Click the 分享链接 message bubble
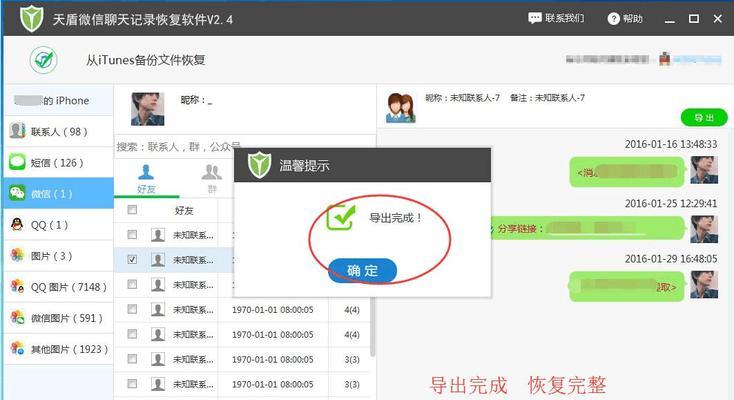Viewport: 734px width, 400px height. pos(588,228)
